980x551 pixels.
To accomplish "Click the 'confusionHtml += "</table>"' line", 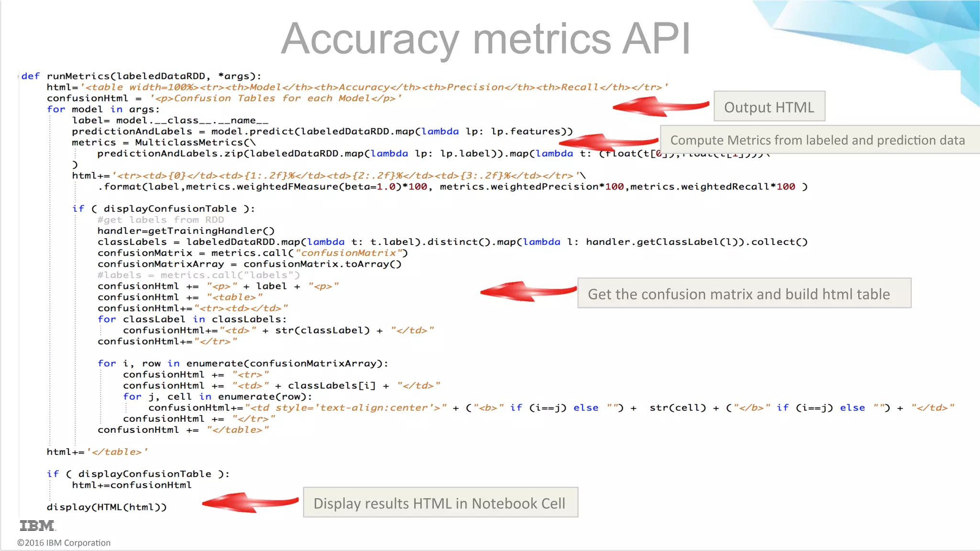I will 183,430.
